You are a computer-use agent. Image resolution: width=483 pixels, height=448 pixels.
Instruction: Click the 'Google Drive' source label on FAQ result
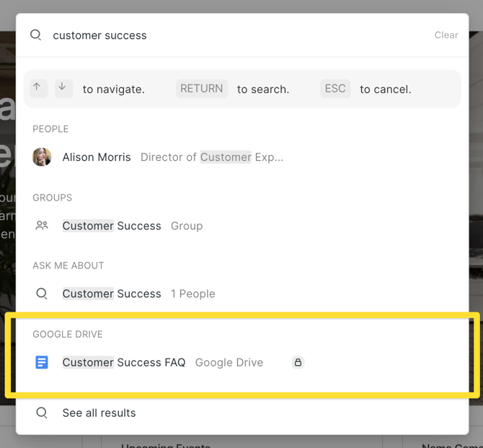[229, 362]
